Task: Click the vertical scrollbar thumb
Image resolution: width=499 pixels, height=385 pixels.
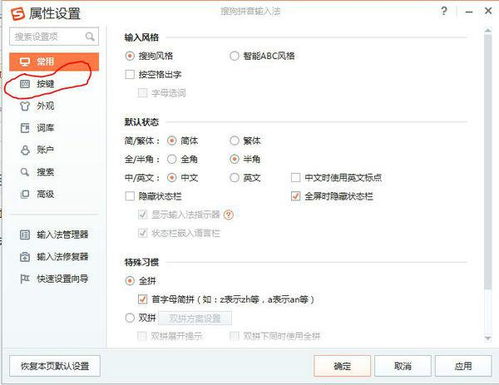Action: click(488, 162)
